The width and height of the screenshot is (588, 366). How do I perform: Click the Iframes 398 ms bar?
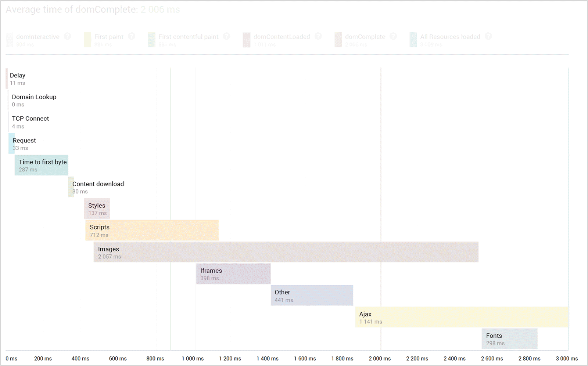[233, 274]
